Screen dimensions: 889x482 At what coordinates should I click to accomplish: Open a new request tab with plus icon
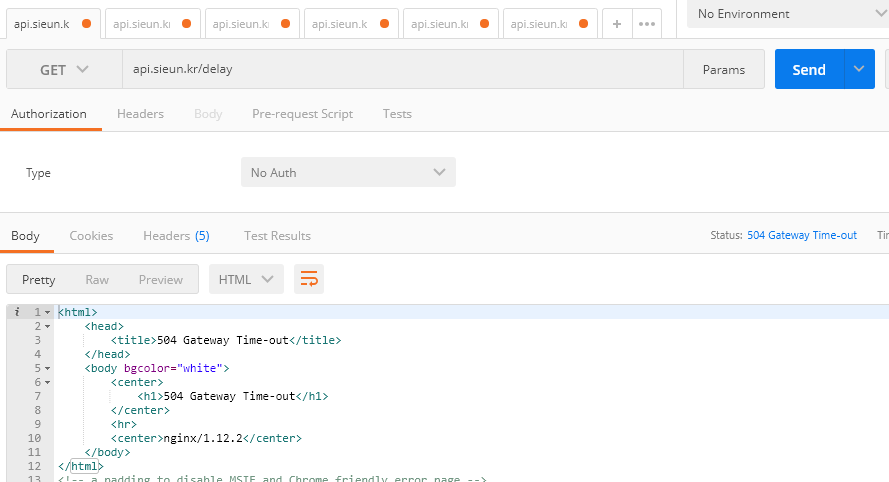617,24
